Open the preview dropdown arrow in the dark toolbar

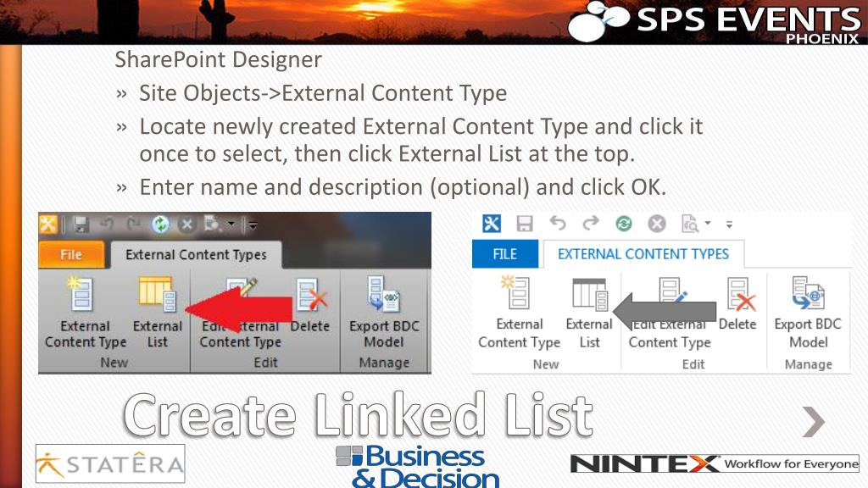coord(231,224)
